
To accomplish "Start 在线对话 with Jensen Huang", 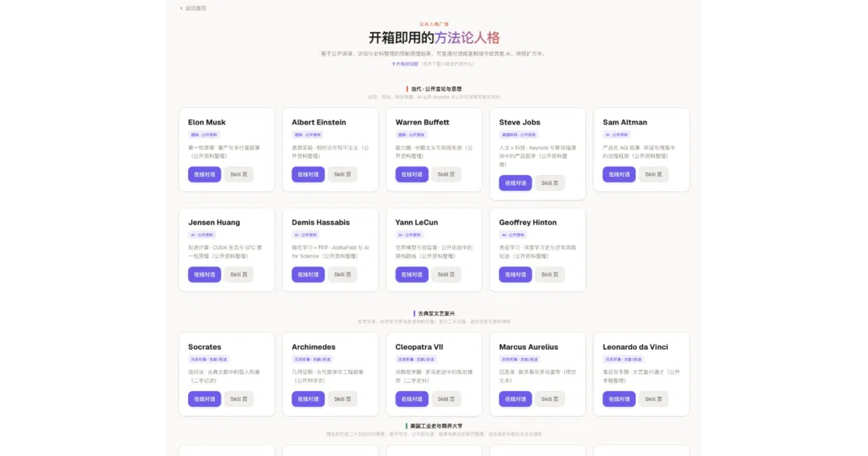I will click(x=205, y=274).
